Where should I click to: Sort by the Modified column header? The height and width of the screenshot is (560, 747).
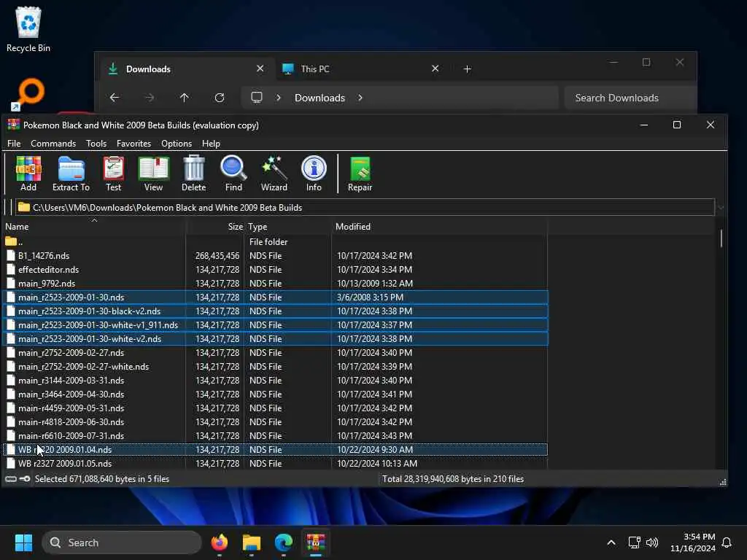[x=440, y=227]
